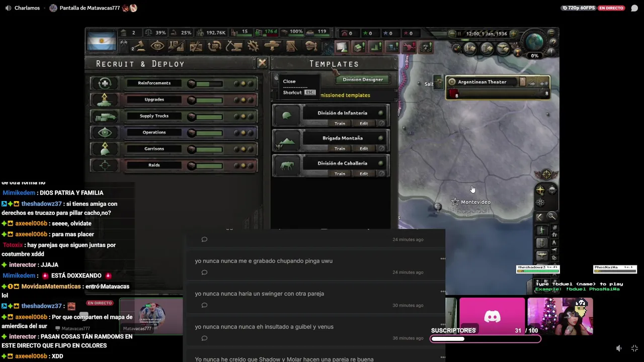The height and width of the screenshot is (362, 644).
Task: Click the Upgrades tank arrow icon
Action: point(105,100)
